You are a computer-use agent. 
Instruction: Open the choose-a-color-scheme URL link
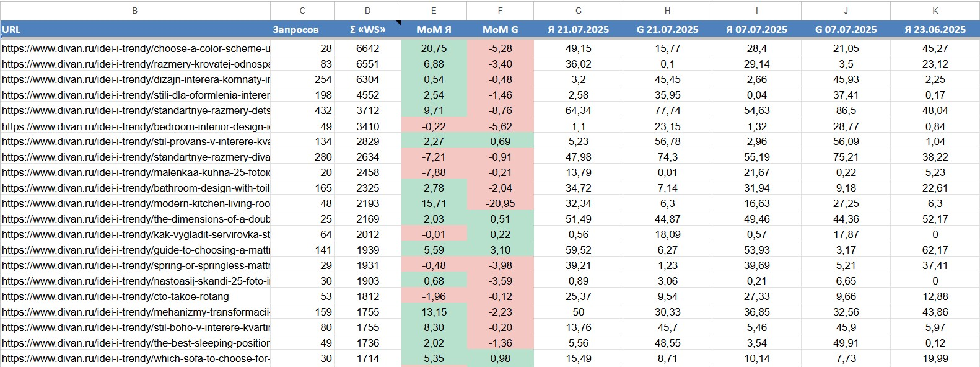(x=136, y=48)
